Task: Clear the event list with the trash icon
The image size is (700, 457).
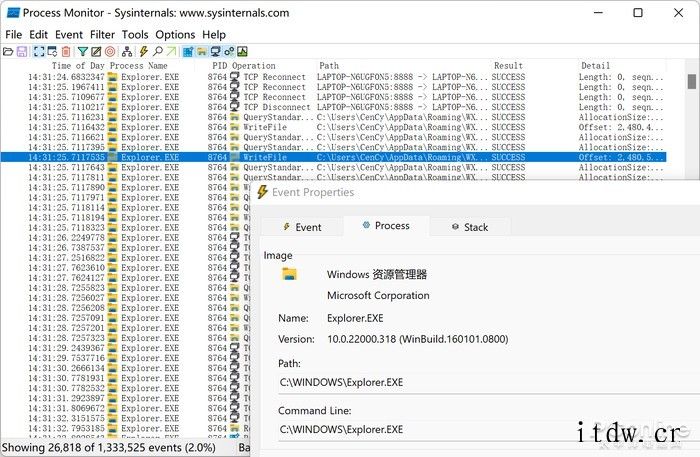Action: tap(66, 51)
